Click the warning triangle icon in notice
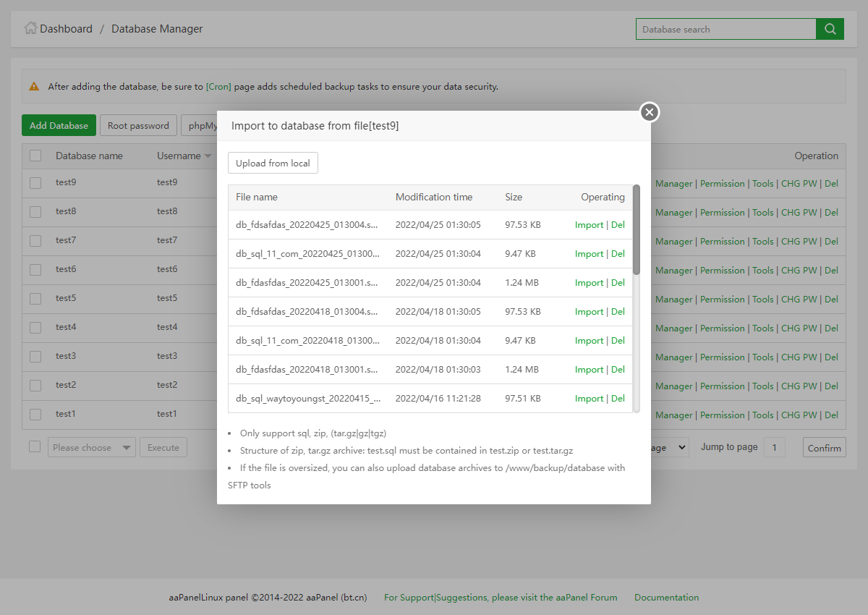868x615 pixels. [x=34, y=86]
